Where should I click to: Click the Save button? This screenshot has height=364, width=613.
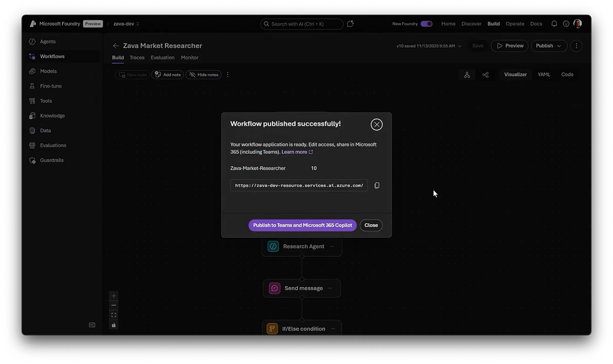click(x=477, y=46)
